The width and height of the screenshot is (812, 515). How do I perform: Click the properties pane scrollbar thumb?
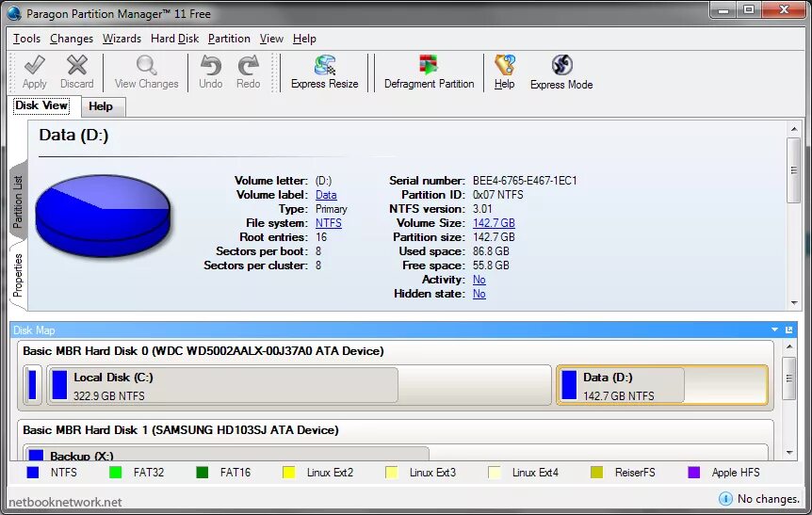click(x=794, y=170)
